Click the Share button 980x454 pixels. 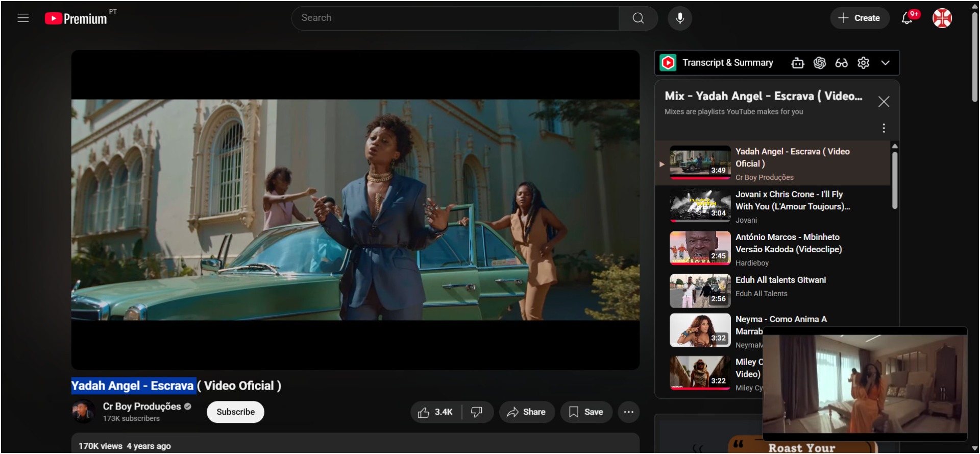point(526,412)
